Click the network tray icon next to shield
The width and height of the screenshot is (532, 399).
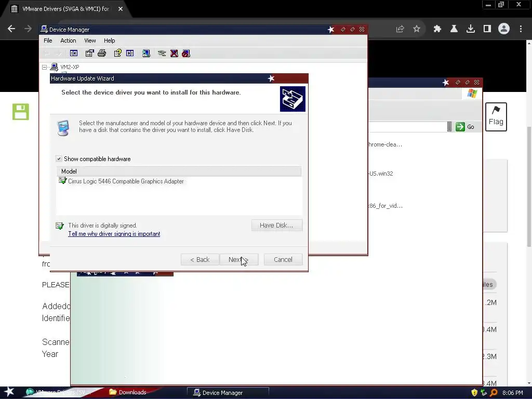pos(484,393)
